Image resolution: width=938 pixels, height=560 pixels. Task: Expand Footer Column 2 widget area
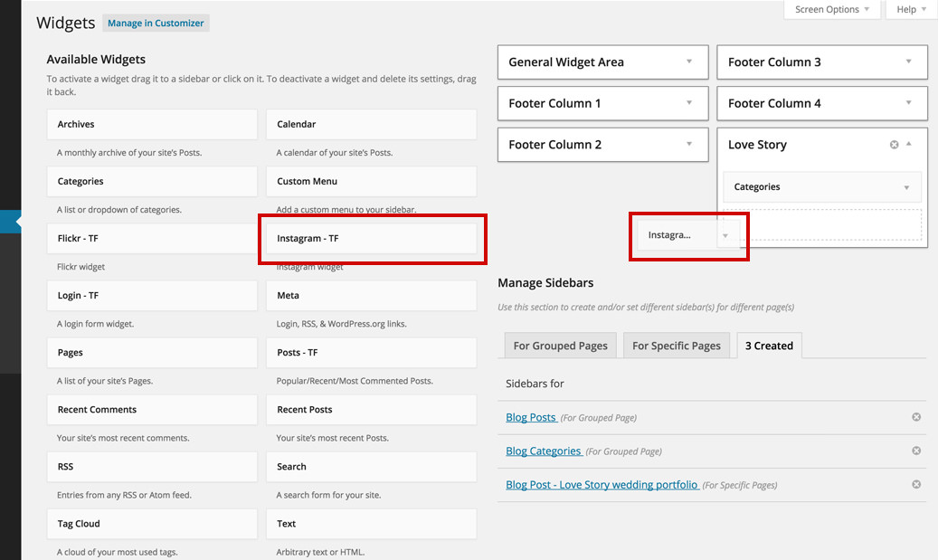click(689, 145)
